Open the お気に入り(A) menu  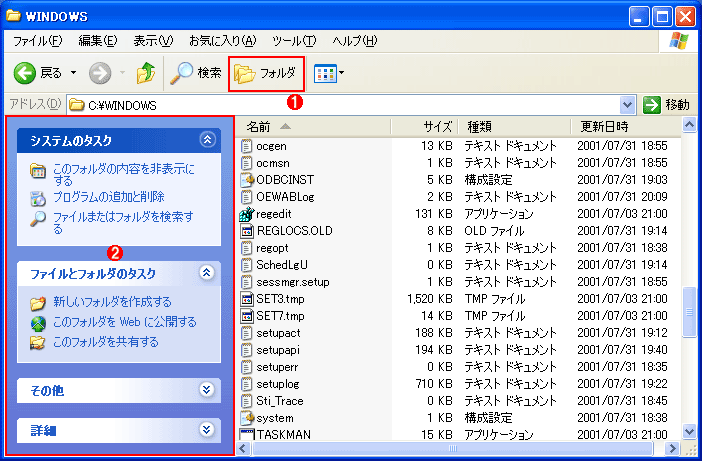223,41
